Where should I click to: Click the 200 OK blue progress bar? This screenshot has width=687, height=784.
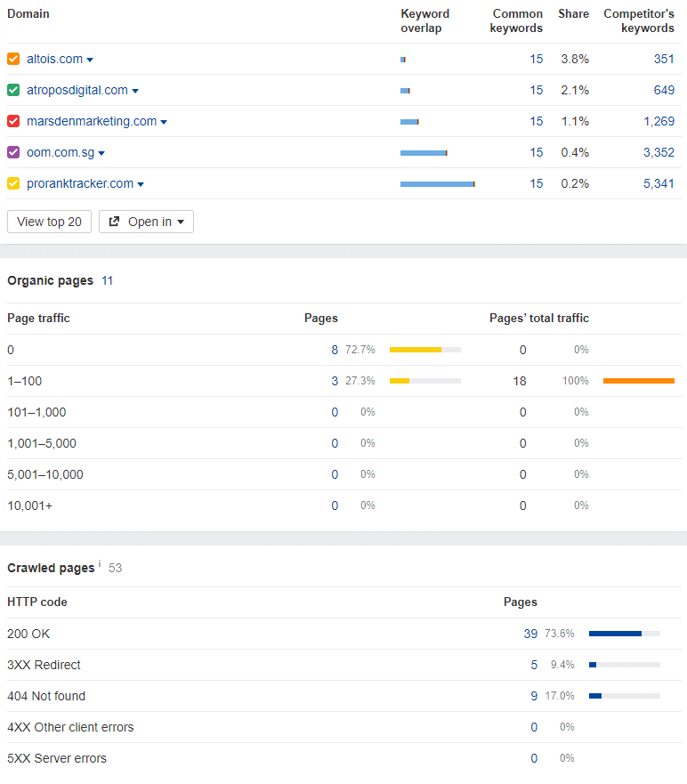click(x=625, y=634)
